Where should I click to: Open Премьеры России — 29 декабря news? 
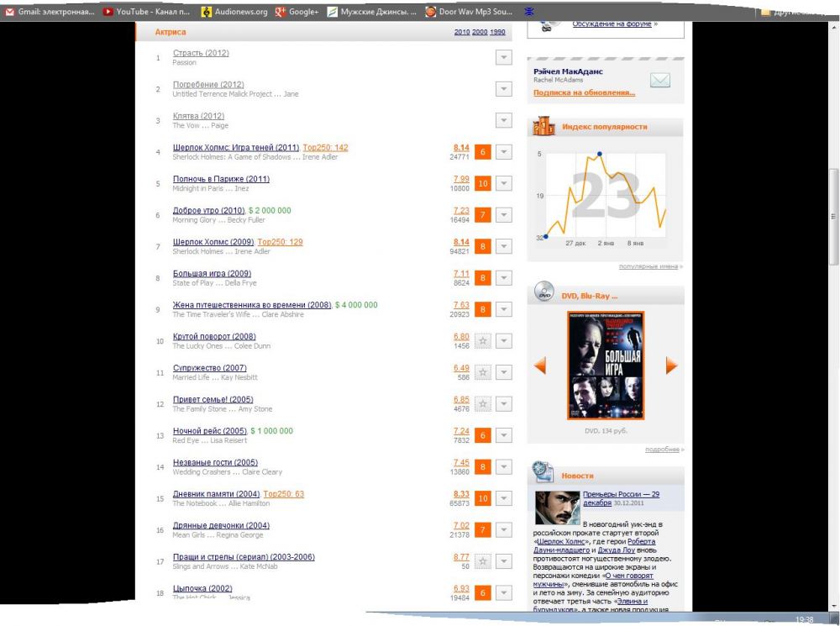click(621, 498)
